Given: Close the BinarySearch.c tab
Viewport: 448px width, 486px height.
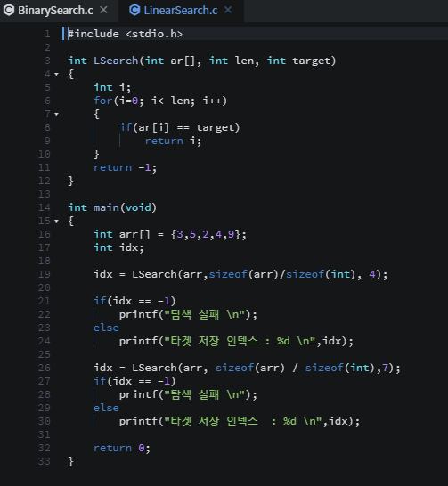Looking at the screenshot, I should pos(104,10).
